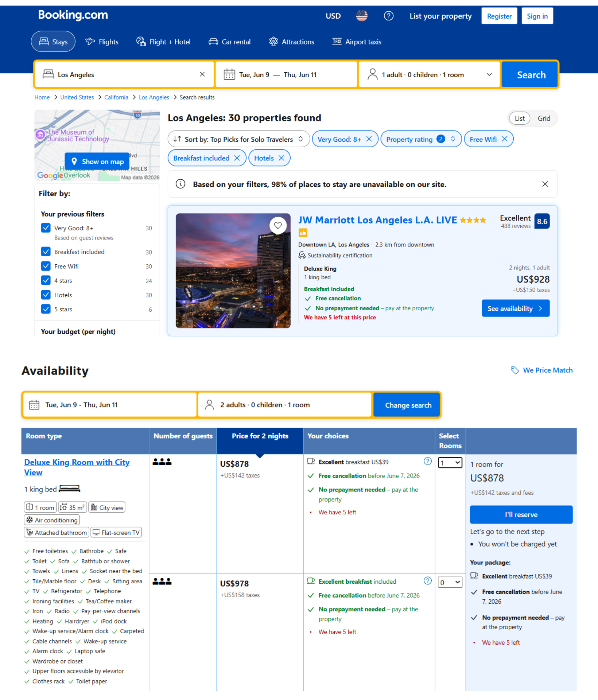Image resolution: width=598 pixels, height=700 pixels.
Task: Open room quantity dropdown for US$978 option
Action: click(450, 583)
